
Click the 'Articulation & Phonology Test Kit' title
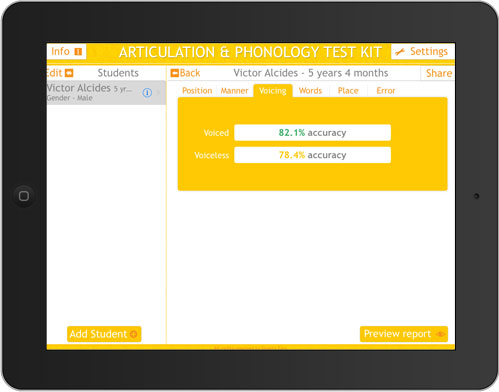(250, 52)
